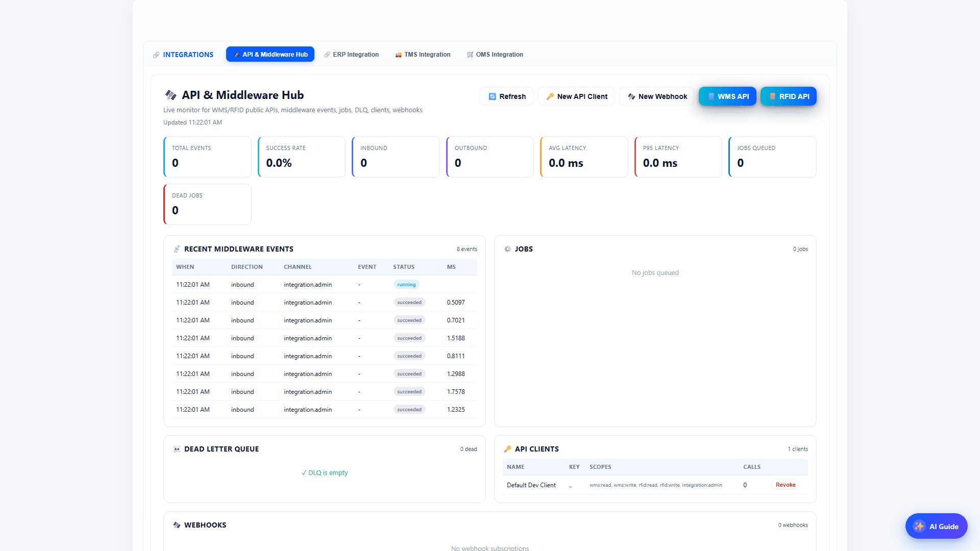Click the Updated 11:22:01 AM timestamp

point(192,122)
